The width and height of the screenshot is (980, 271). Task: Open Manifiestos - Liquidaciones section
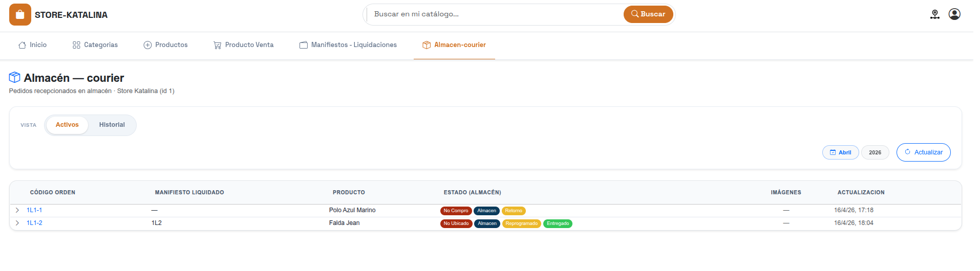[348, 45]
